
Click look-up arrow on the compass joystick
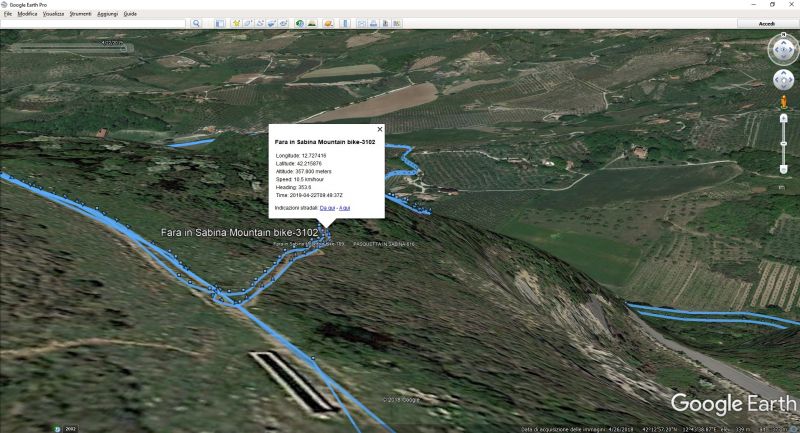pyautogui.click(x=784, y=42)
